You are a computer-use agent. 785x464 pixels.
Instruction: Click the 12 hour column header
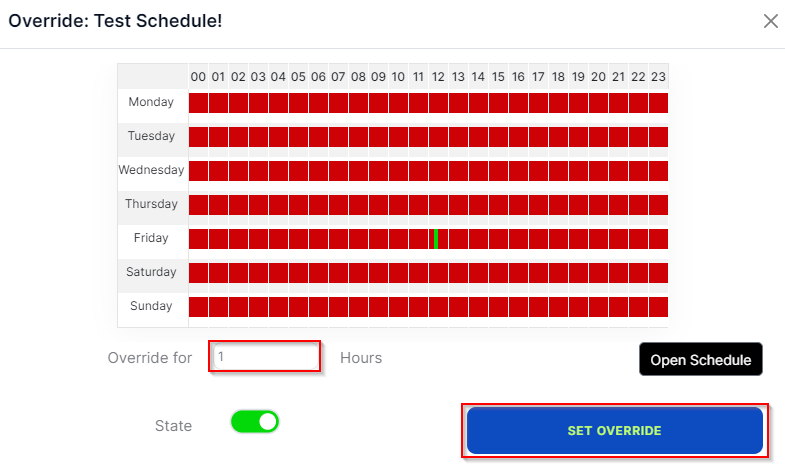point(438,77)
